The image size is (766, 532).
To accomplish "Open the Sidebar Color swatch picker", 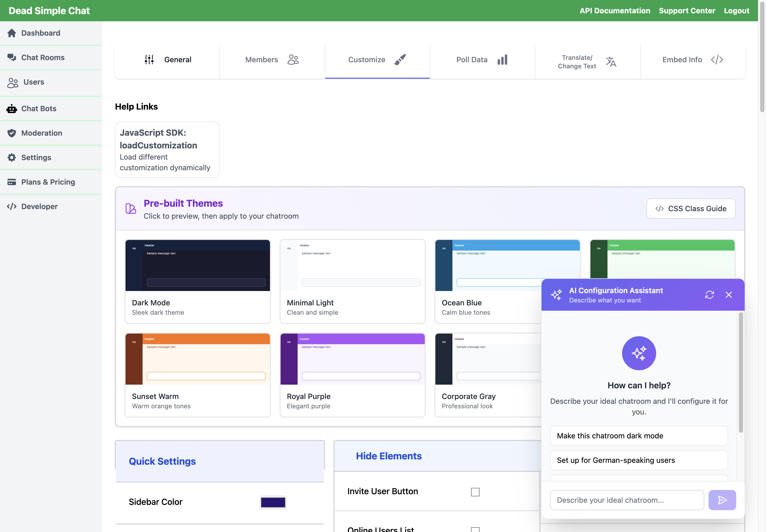I will coord(273,502).
